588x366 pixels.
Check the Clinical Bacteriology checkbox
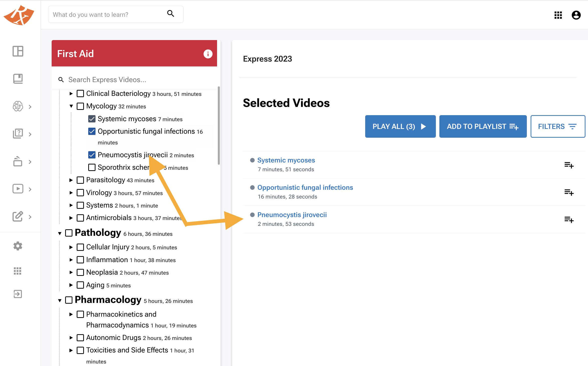pos(80,93)
